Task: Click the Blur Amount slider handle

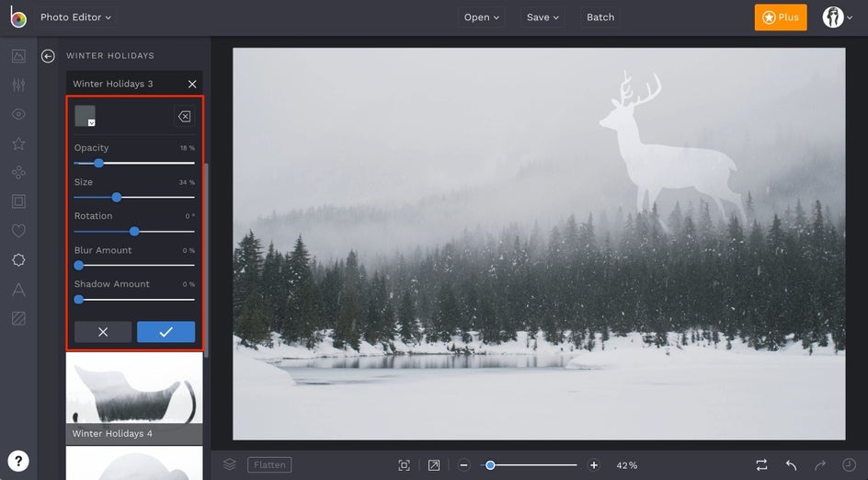Action: (x=79, y=266)
